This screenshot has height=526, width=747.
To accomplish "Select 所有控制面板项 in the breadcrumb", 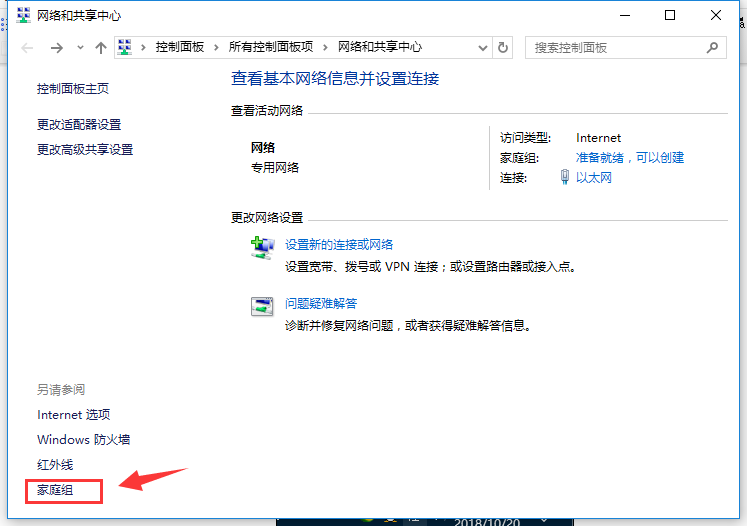I will pyautogui.click(x=271, y=47).
